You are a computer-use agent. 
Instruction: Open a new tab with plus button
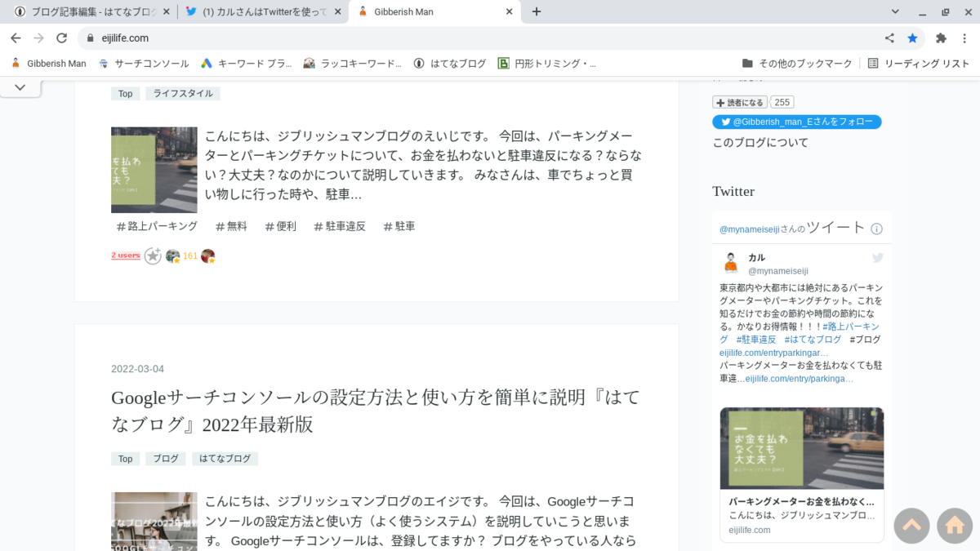pos(537,11)
